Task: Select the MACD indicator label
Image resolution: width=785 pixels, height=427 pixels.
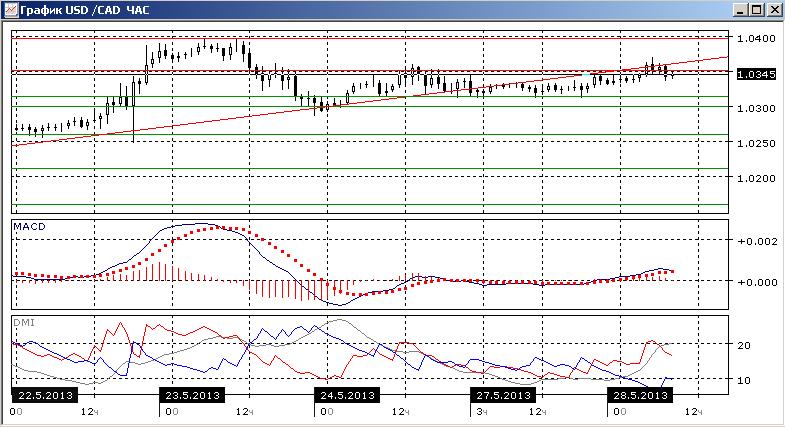Action: click(x=29, y=227)
